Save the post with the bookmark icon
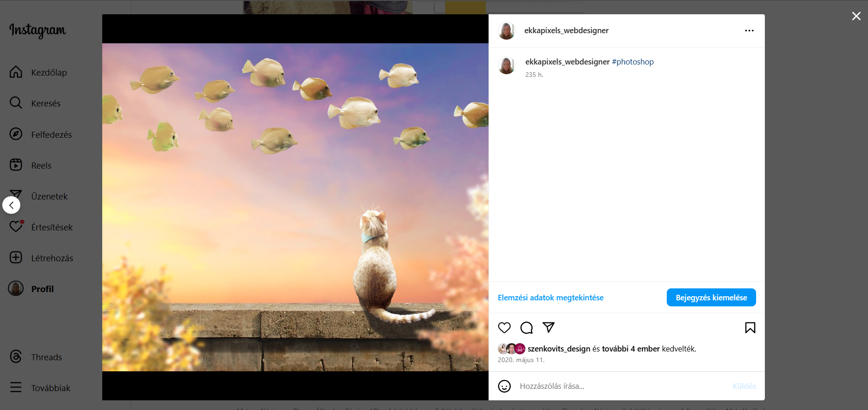Viewport: 868px width, 410px height. pyautogui.click(x=750, y=328)
